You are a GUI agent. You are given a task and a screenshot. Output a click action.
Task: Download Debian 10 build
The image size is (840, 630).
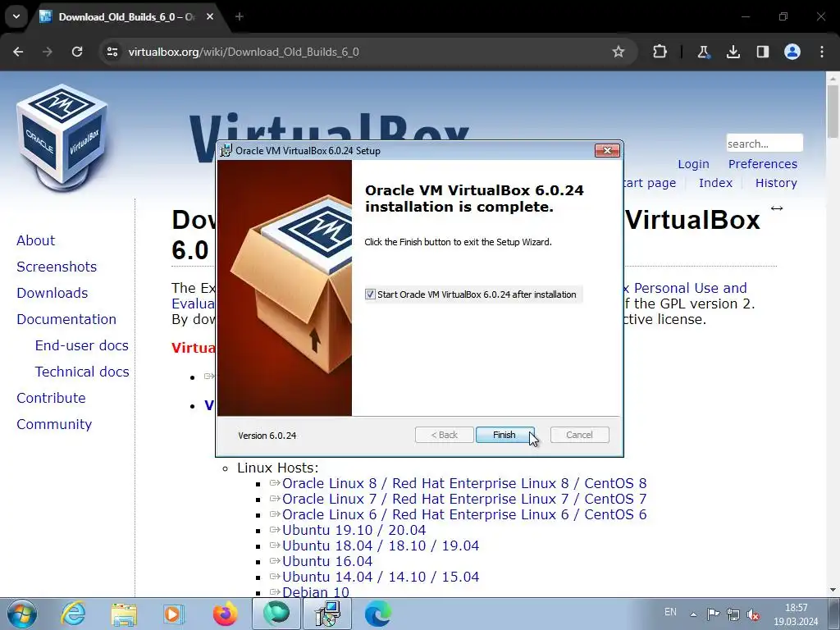click(x=316, y=591)
